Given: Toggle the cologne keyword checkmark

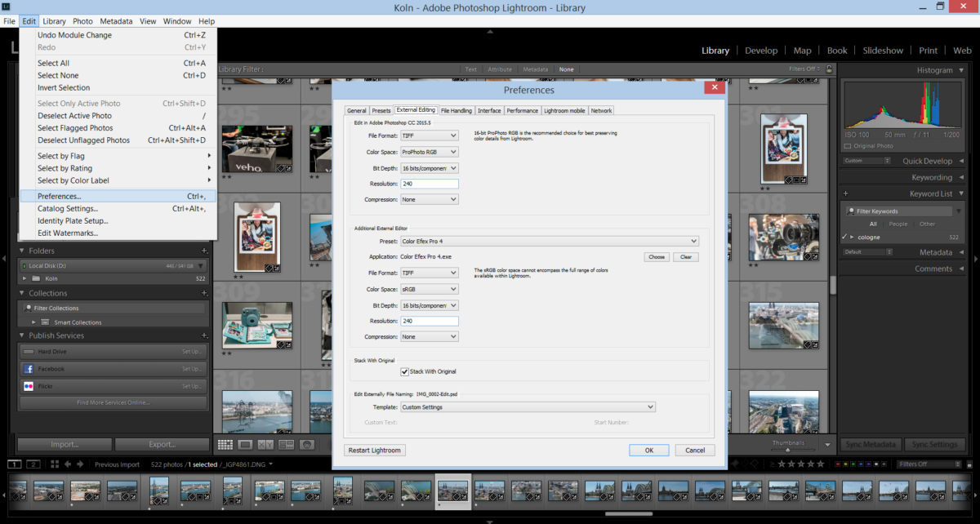Looking at the screenshot, I should pos(844,237).
